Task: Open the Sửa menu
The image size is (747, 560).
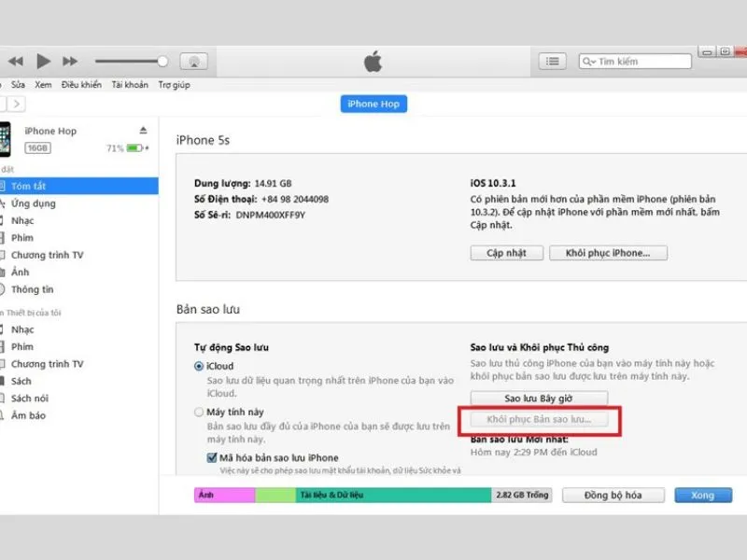Action: [18, 85]
